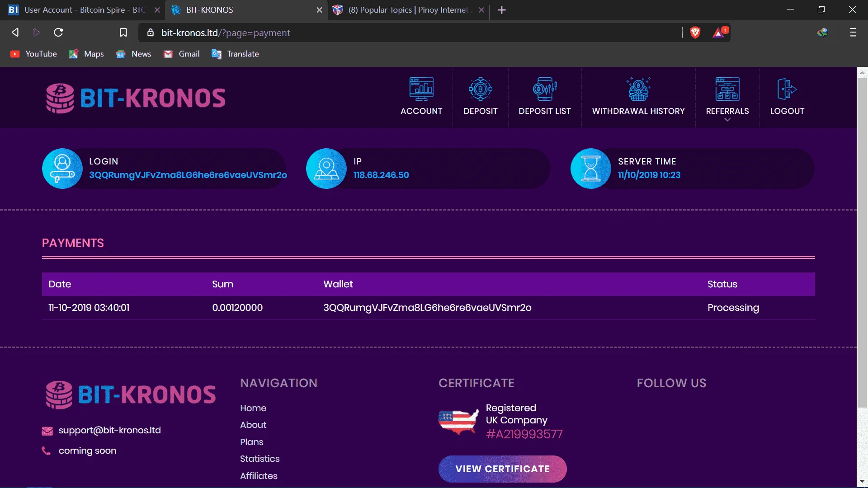The image size is (868, 488).
Task: Click the Status column header
Action: (x=722, y=284)
